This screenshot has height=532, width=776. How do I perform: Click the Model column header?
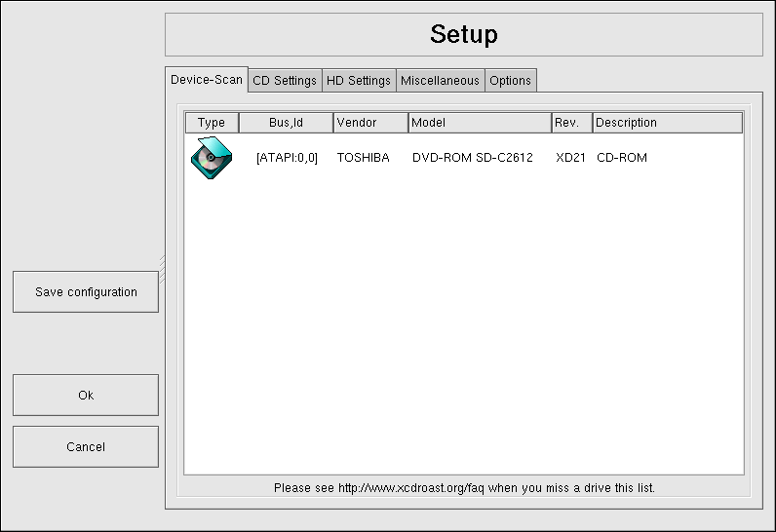tap(480, 123)
